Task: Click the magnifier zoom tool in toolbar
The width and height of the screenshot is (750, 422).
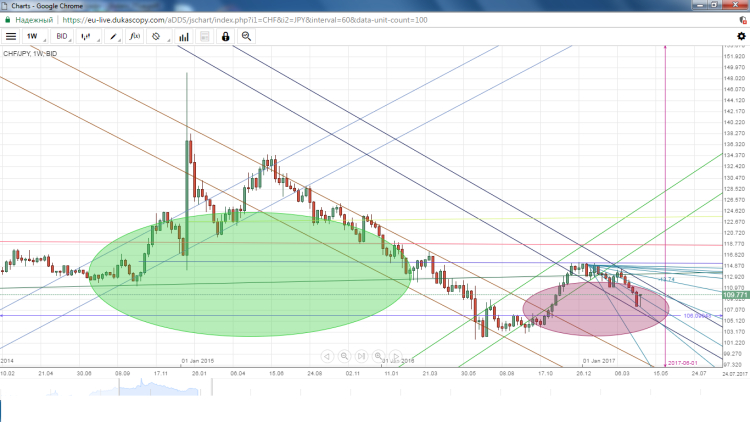Action: [x=246, y=36]
